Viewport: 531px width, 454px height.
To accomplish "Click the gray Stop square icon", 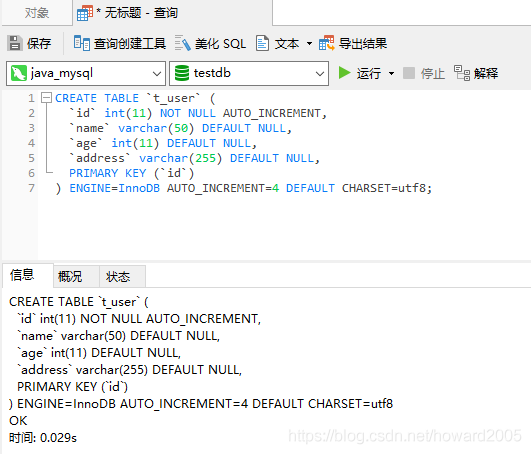I will (x=409, y=73).
